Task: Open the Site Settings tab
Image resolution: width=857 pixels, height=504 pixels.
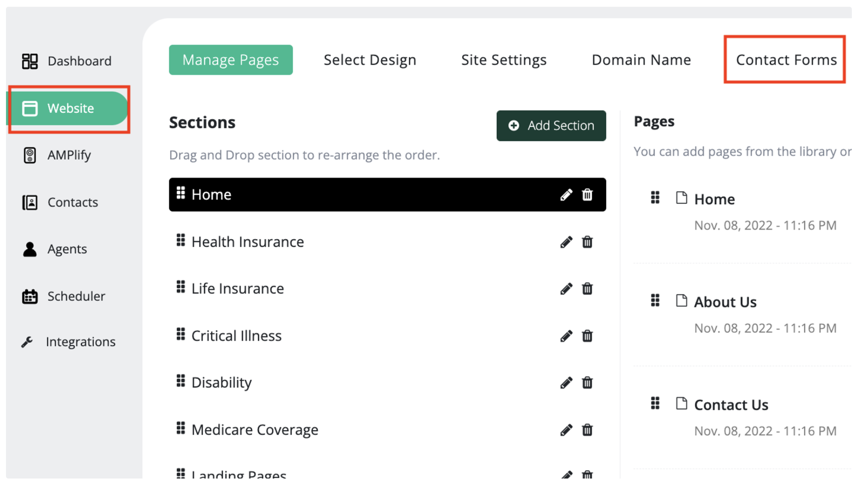Action: pos(504,60)
